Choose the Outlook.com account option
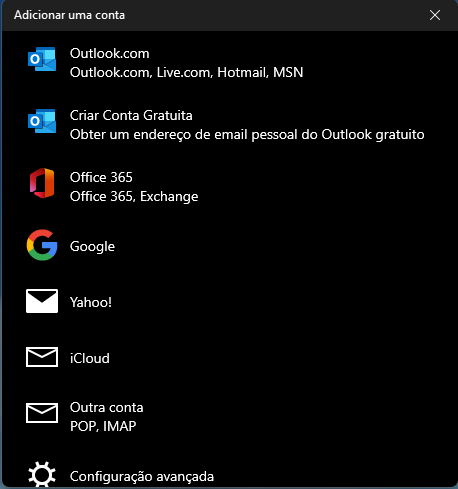 tap(229, 63)
